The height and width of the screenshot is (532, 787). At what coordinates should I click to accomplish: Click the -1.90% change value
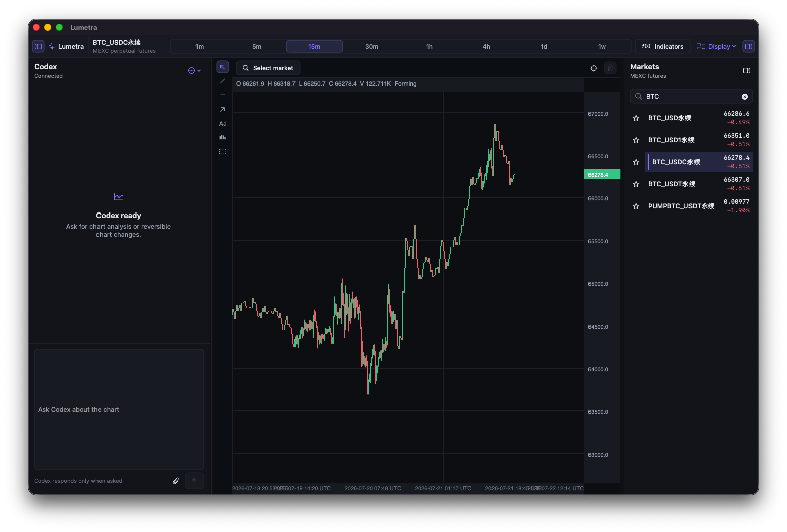coord(738,210)
